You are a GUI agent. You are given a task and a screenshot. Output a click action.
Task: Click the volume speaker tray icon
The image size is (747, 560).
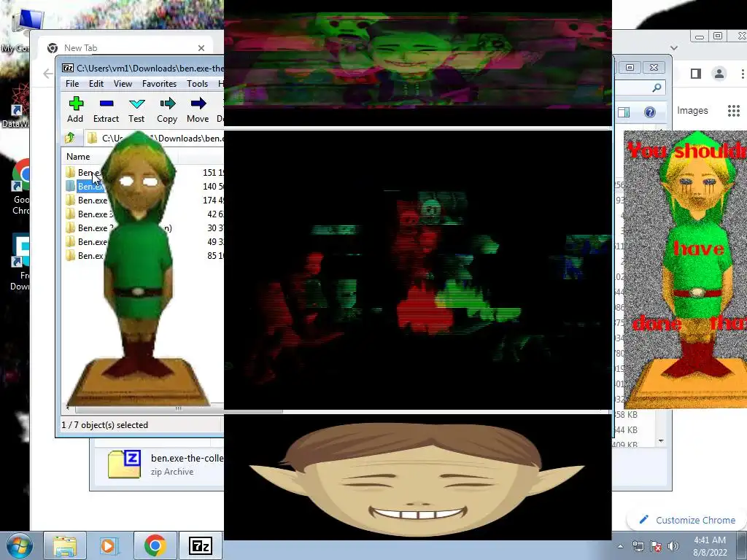673,546
